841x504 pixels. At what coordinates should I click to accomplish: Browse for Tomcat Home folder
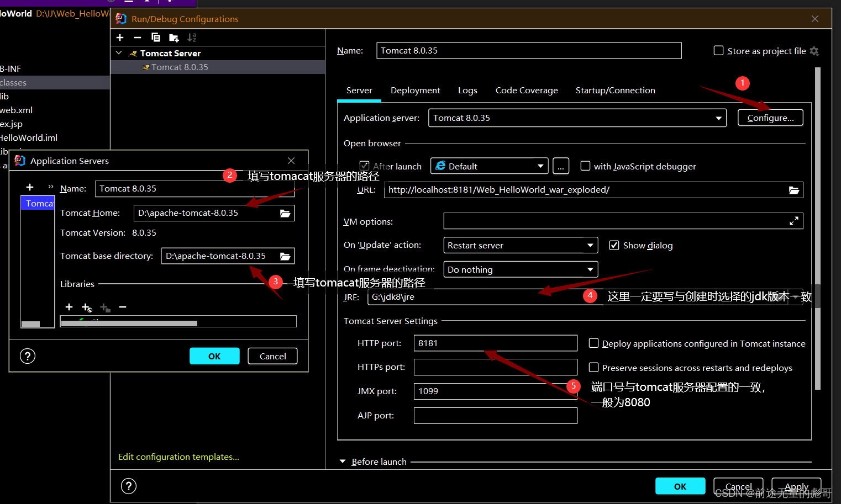285,213
